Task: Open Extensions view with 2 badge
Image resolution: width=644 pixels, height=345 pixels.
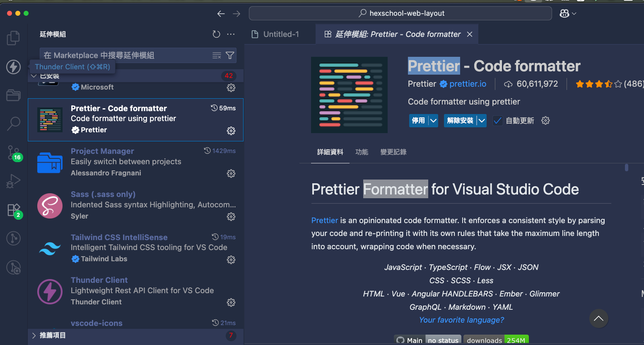Action: pos(14,210)
